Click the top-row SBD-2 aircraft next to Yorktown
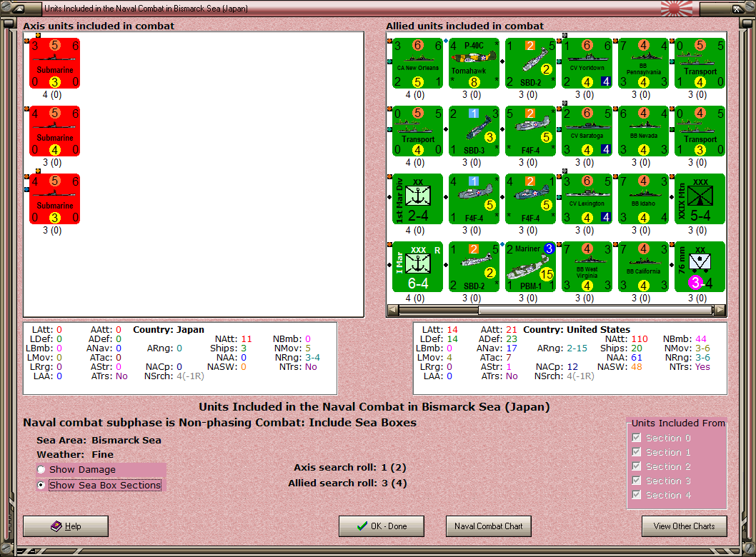 tap(530, 64)
